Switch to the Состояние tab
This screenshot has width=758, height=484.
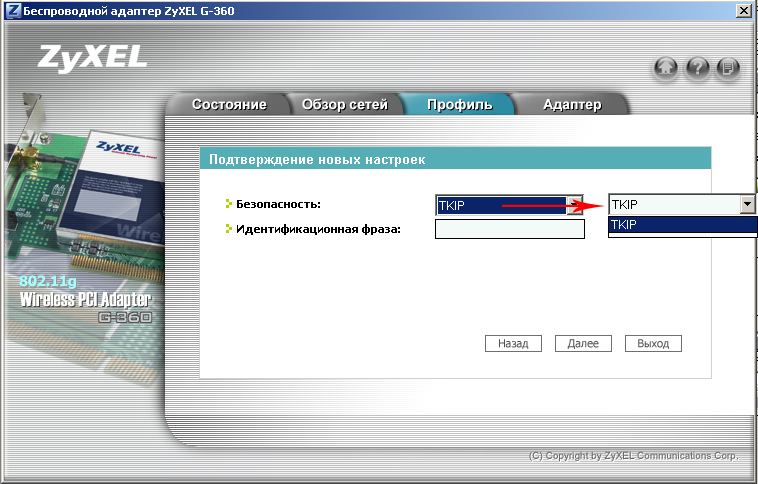point(229,104)
